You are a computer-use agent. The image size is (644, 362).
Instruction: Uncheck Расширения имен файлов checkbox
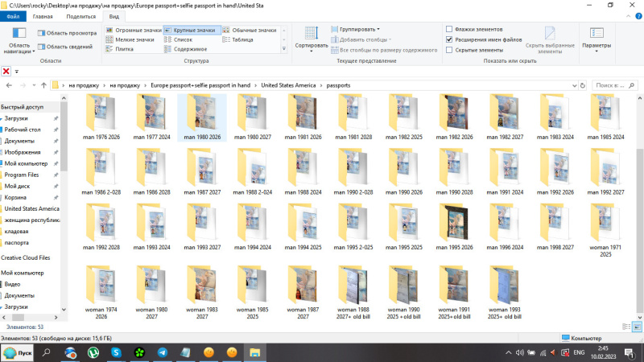[449, 39]
